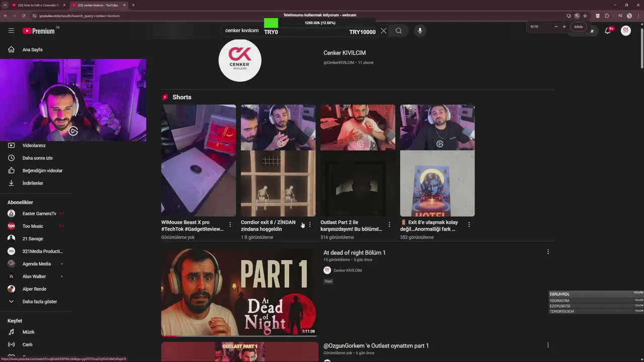Click the Shorts section heading
The height and width of the screenshot is (362, 644).
click(x=182, y=97)
